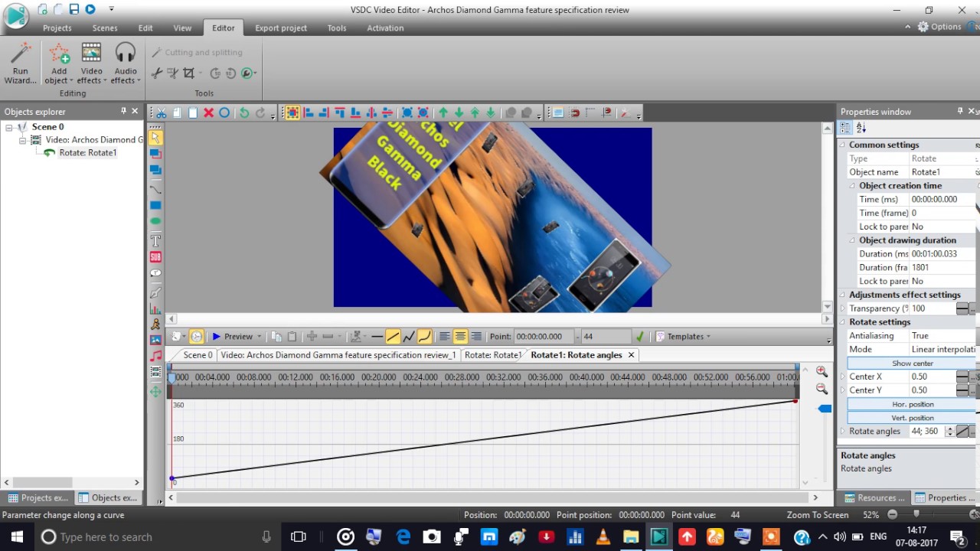Adjust the zoom slider in status bar
The width and height of the screenshot is (980, 551).
click(x=916, y=515)
